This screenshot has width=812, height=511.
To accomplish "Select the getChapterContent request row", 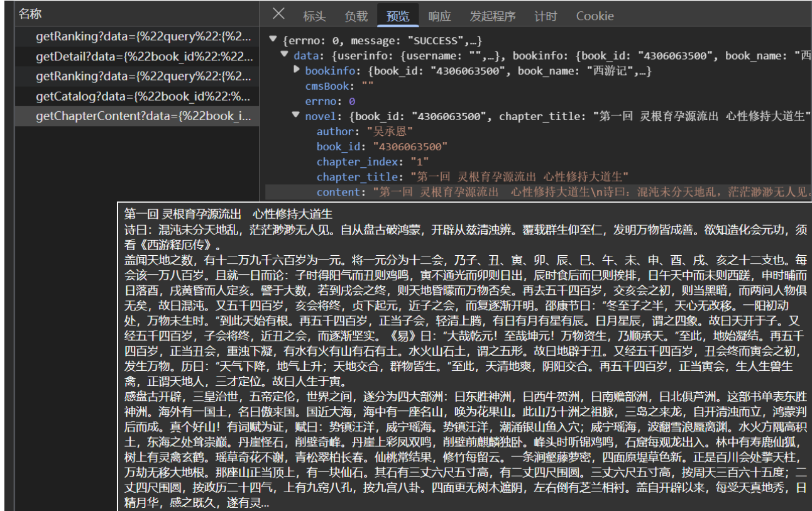I will coord(137,116).
